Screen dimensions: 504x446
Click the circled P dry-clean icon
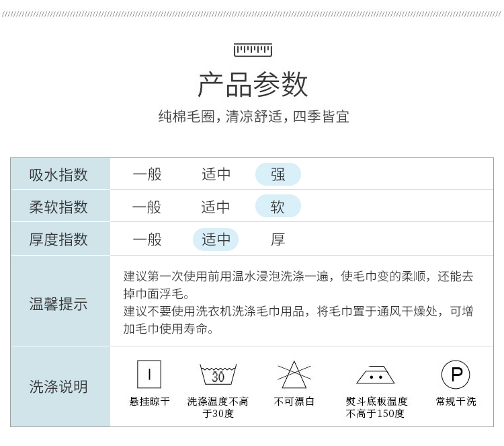[456, 374]
